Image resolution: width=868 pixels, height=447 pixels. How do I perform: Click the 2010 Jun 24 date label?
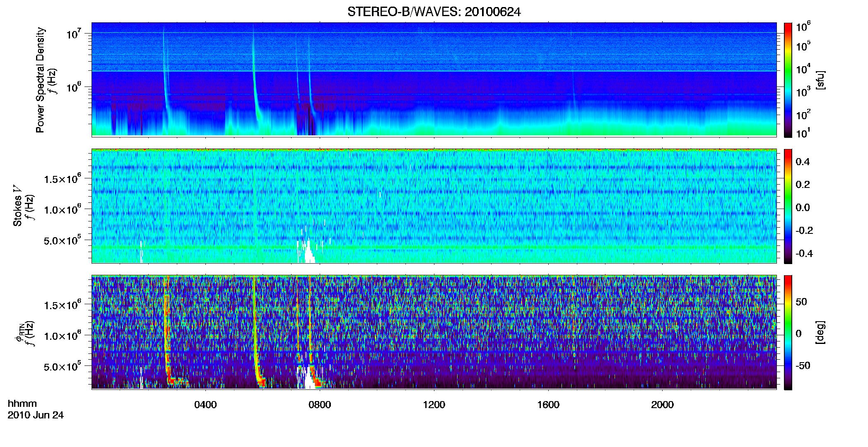pyautogui.click(x=36, y=415)
